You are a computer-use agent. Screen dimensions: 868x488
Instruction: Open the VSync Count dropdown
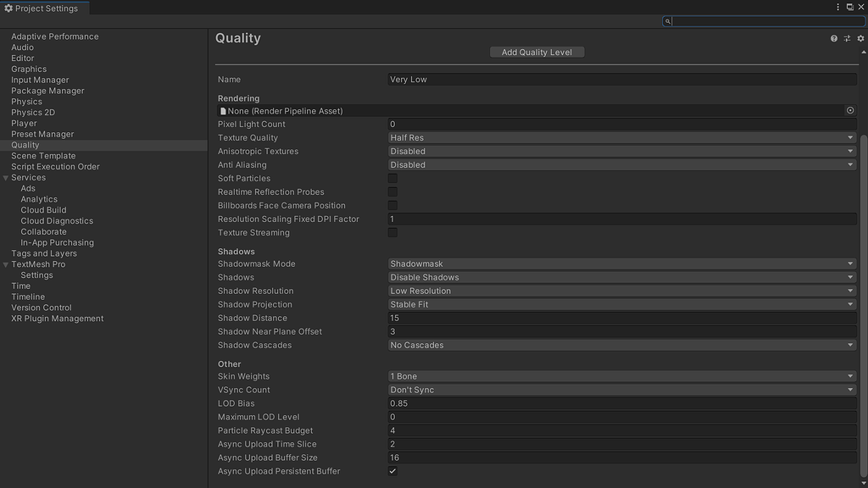pyautogui.click(x=621, y=391)
